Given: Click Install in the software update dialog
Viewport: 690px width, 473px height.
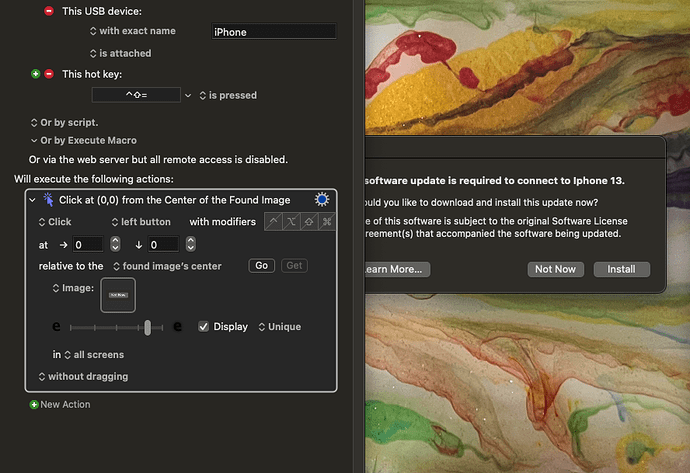Looking at the screenshot, I should (x=621, y=269).
